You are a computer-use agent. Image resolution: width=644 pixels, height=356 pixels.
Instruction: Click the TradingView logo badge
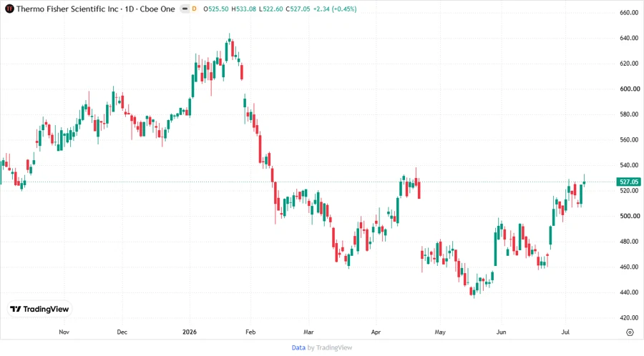tap(40, 310)
